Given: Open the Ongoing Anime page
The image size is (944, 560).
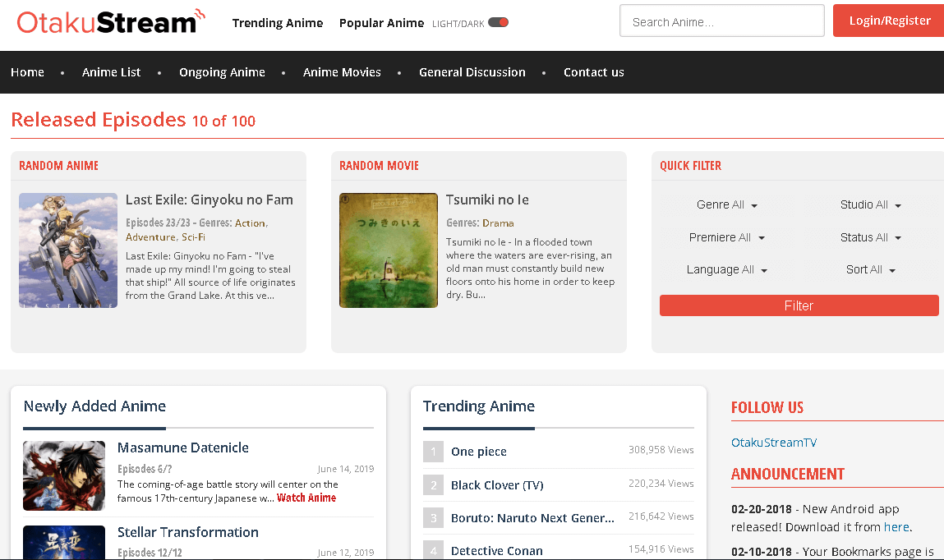Looking at the screenshot, I should pyautogui.click(x=222, y=72).
